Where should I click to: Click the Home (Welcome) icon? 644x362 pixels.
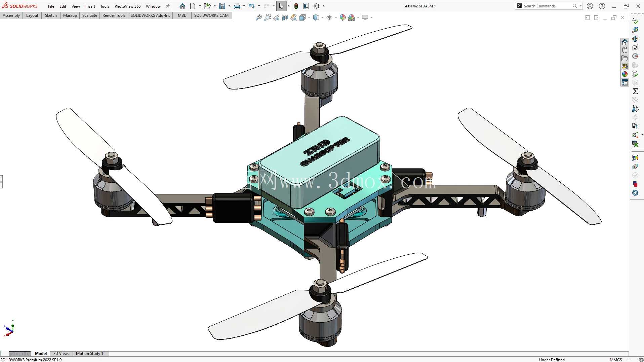[182, 6]
